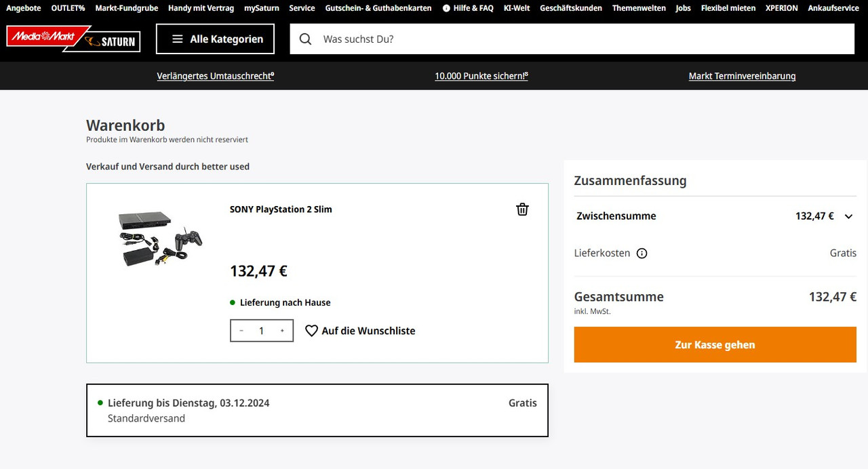This screenshot has width=868, height=469.
Task: Select the Standardversand delivery option
Action: tap(317, 411)
